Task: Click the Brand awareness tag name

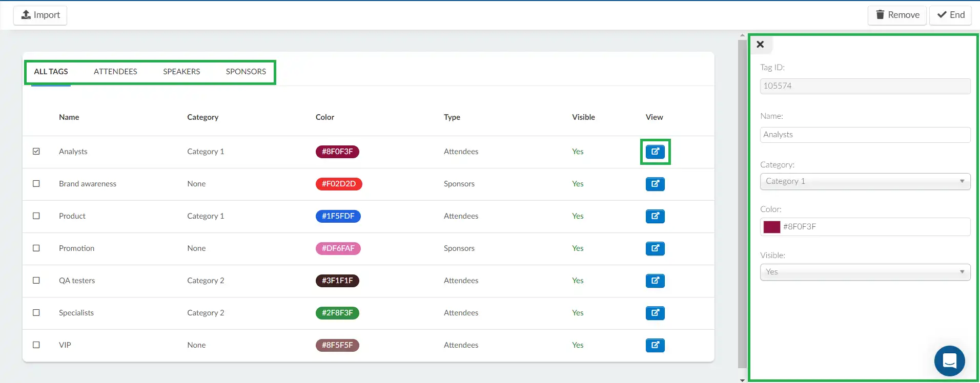Action: (x=88, y=184)
